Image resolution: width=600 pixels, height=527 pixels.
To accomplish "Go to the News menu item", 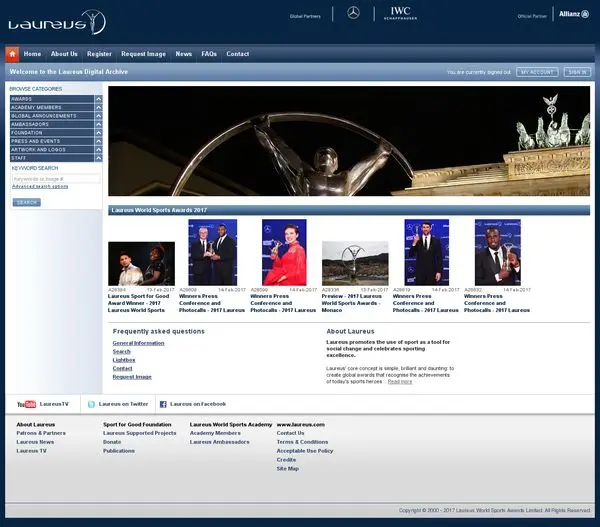I will click(184, 54).
